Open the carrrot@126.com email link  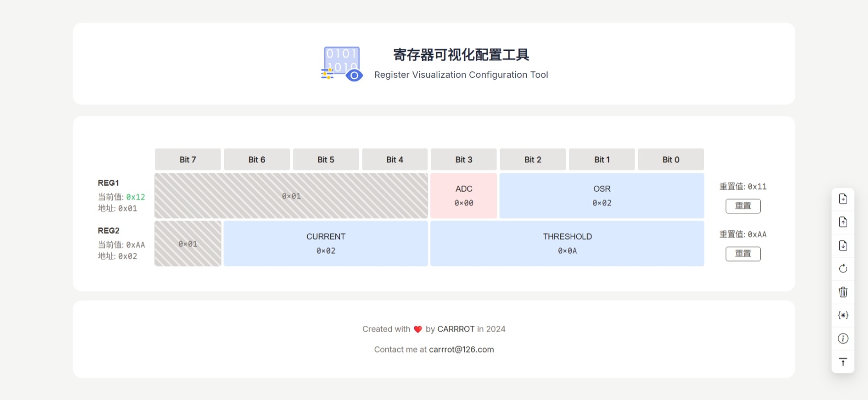pyautogui.click(x=461, y=350)
